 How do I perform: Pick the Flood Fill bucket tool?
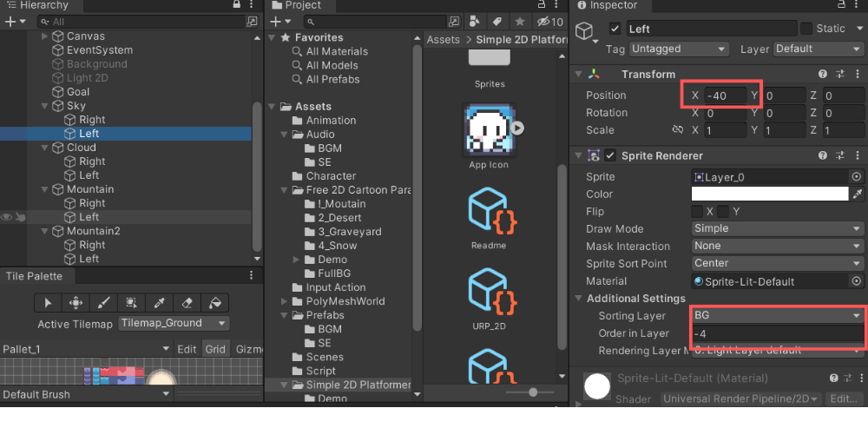pyautogui.click(x=214, y=303)
